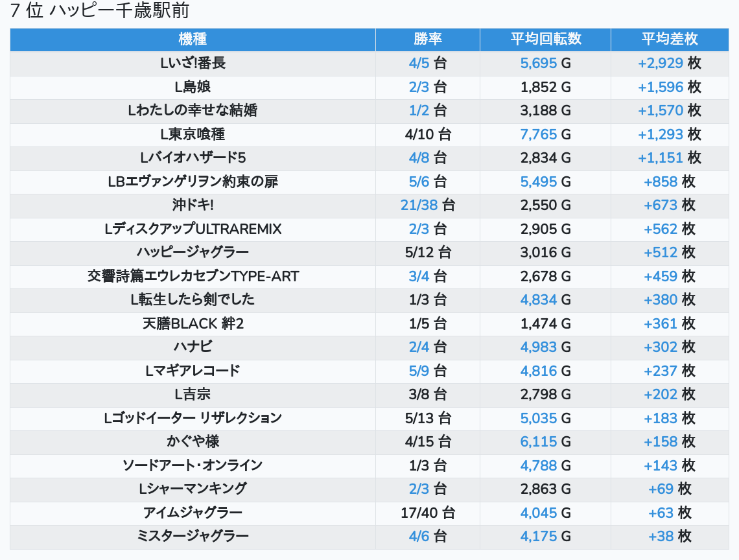Click average difference +673 枚

coord(669,205)
